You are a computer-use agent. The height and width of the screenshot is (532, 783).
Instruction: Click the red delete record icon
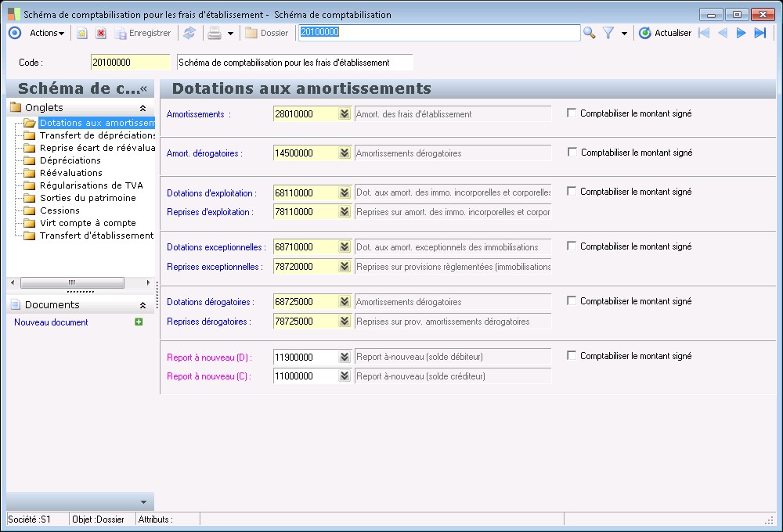101,33
